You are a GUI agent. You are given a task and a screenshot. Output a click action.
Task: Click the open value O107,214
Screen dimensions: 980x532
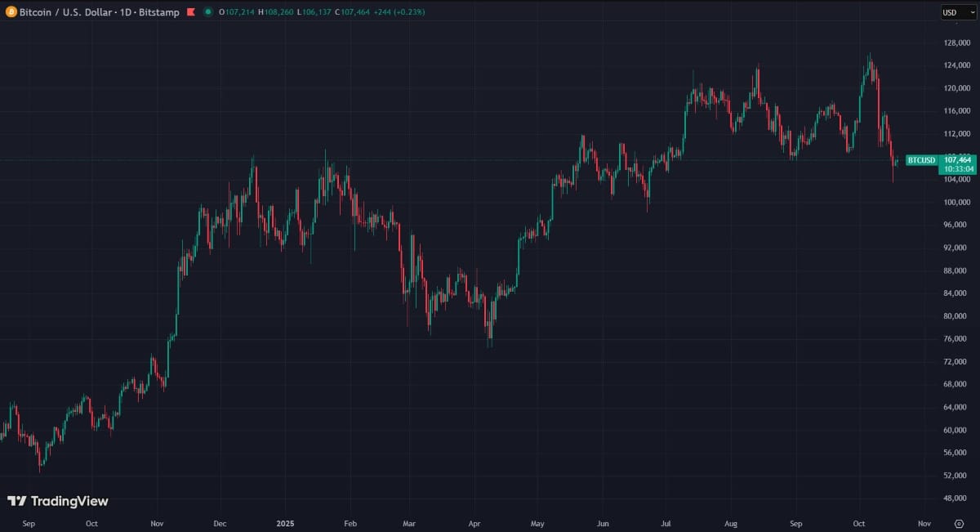pos(237,12)
